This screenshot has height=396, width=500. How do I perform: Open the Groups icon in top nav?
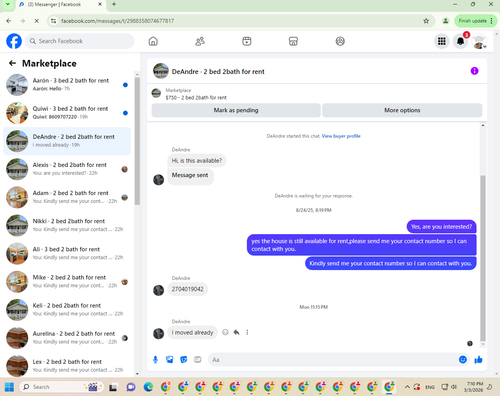(340, 41)
